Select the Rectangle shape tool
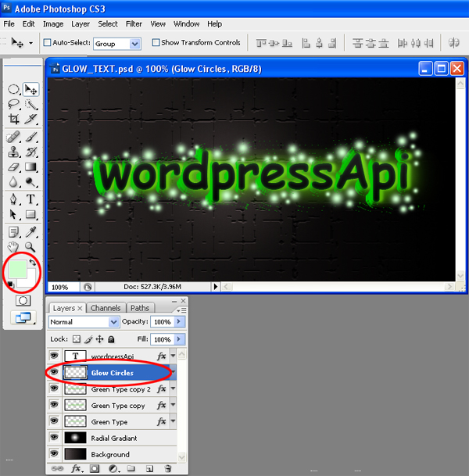This screenshot has width=469, height=476. (30, 214)
